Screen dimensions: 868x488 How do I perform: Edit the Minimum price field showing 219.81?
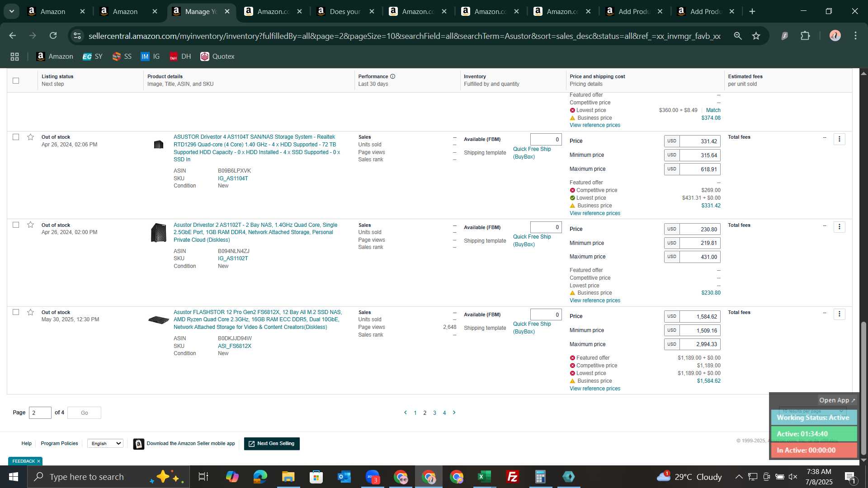[x=700, y=243]
